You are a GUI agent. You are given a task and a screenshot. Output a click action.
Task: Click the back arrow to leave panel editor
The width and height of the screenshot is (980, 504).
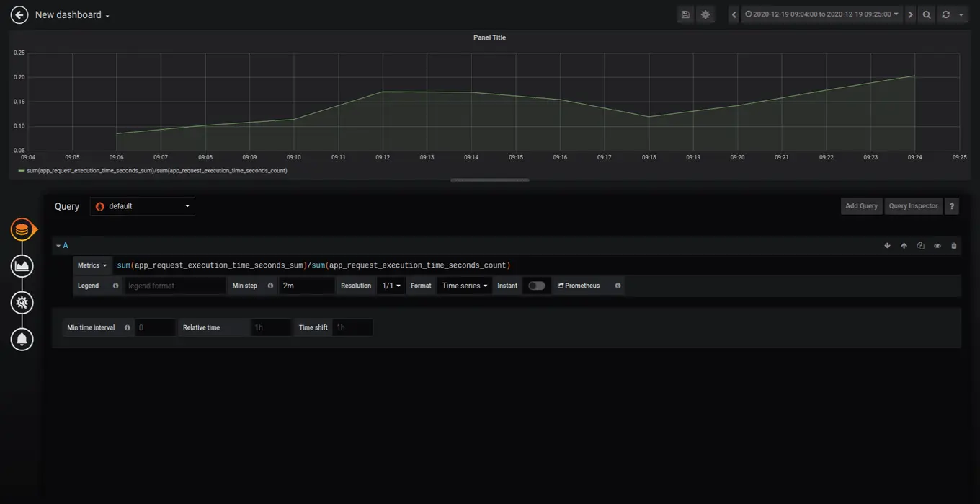(x=19, y=14)
